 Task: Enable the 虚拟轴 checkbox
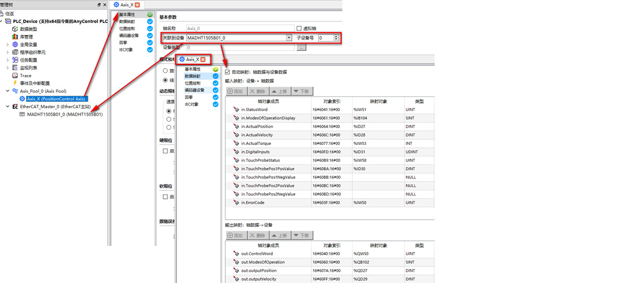[x=299, y=28]
